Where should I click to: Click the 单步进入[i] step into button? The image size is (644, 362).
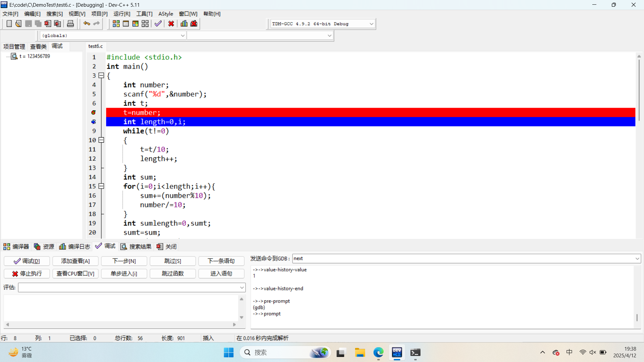(124, 274)
